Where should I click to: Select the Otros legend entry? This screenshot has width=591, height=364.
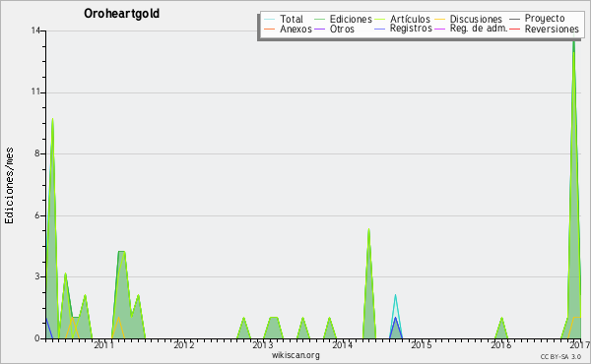pos(342,29)
